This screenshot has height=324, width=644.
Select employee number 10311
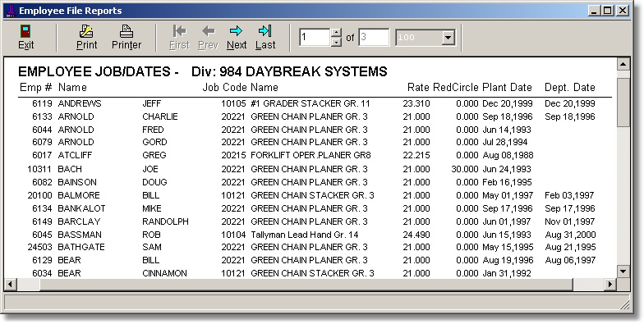click(39, 169)
